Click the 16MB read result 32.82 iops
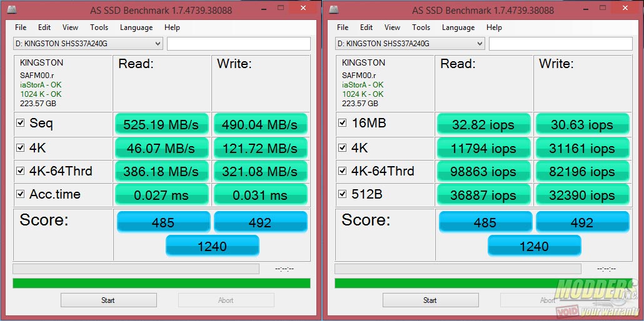Viewport: 644px width, 321px height. [x=483, y=124]
